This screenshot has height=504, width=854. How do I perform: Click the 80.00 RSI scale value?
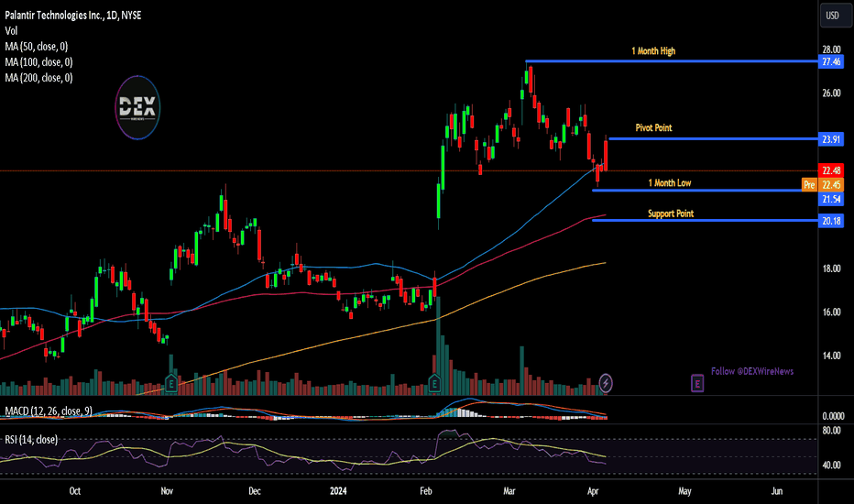pos(831,431)
